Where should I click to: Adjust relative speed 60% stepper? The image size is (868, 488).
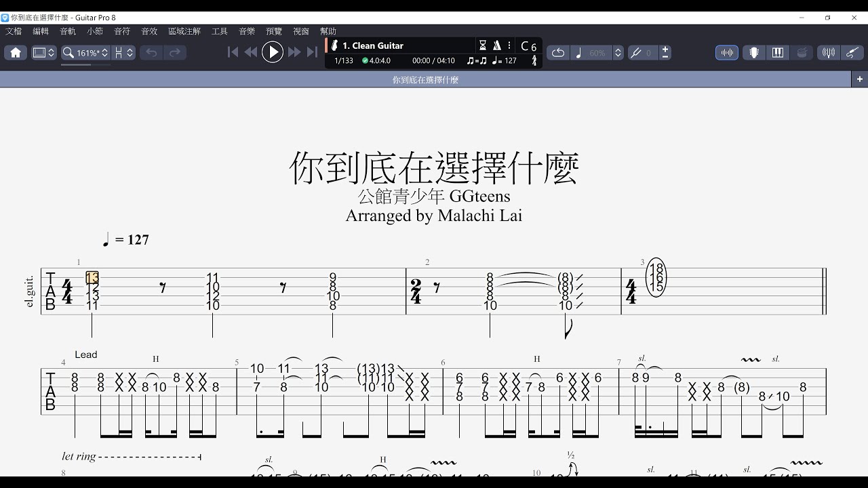point(618,52)
